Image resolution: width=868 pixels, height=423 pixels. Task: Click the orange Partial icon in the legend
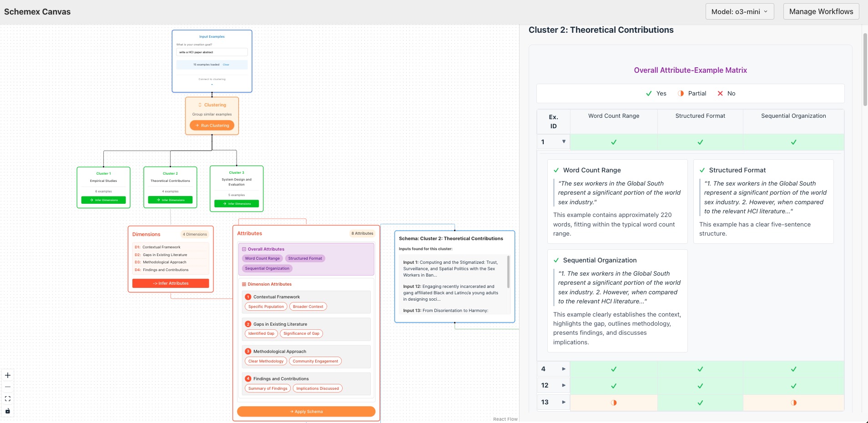[681, 93]
